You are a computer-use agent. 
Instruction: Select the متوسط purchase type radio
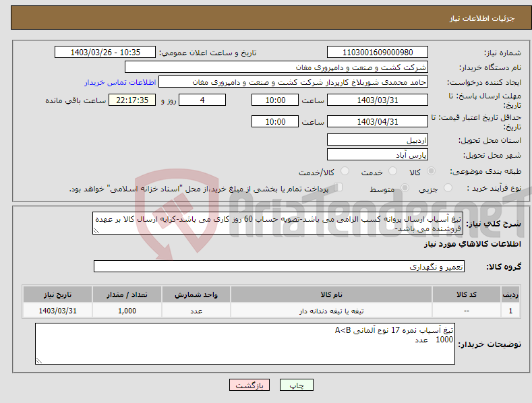tap(405, 187)
